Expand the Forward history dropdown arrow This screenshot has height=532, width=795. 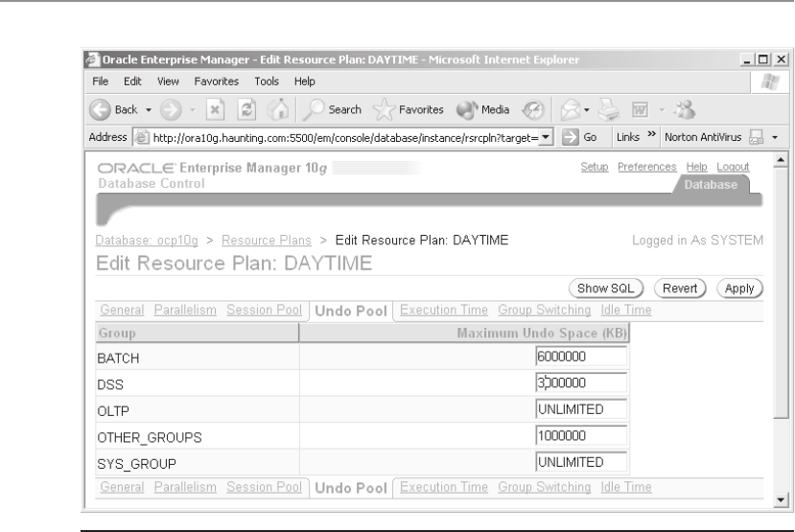coord(193,110)
